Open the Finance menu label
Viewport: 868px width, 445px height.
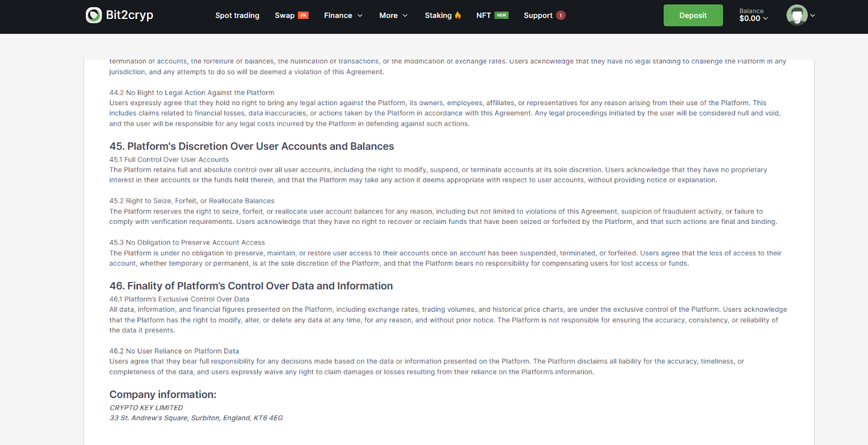(338, 15)
